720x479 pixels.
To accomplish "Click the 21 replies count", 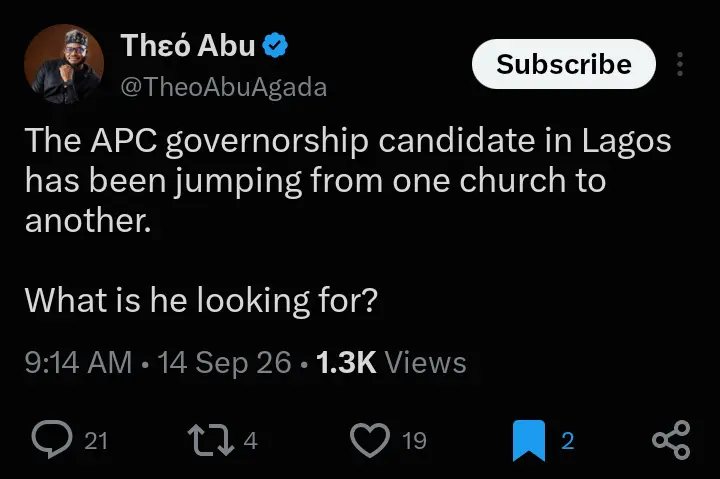I will click(96, 441).
